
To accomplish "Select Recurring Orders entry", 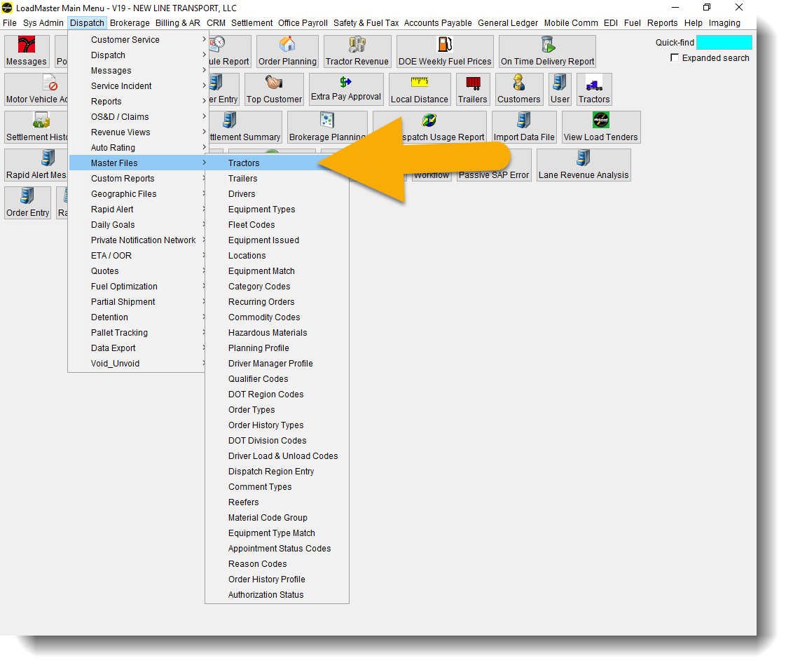I will 277,301.
